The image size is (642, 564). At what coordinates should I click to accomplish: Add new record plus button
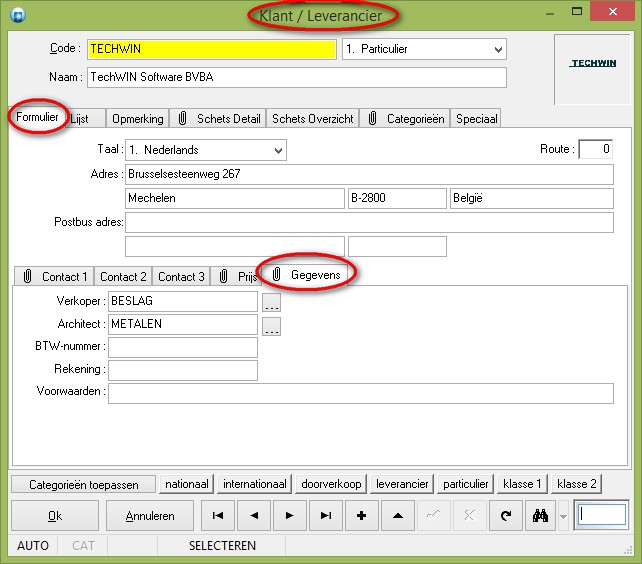pos(362,515)
